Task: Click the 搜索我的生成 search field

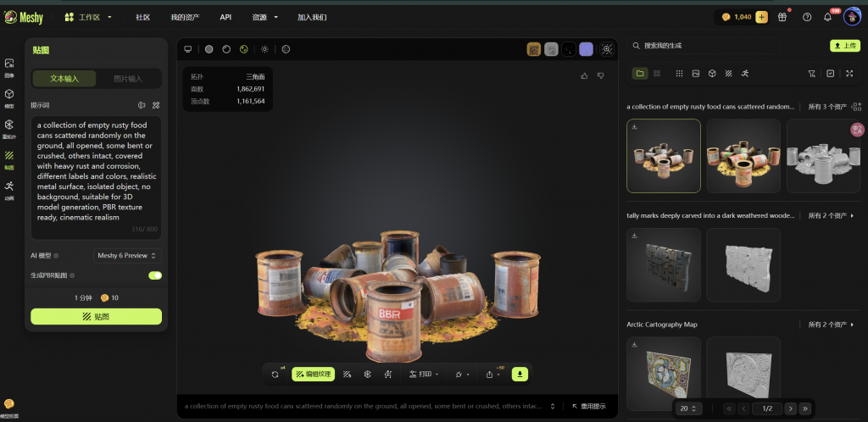Action: (721, 46)
